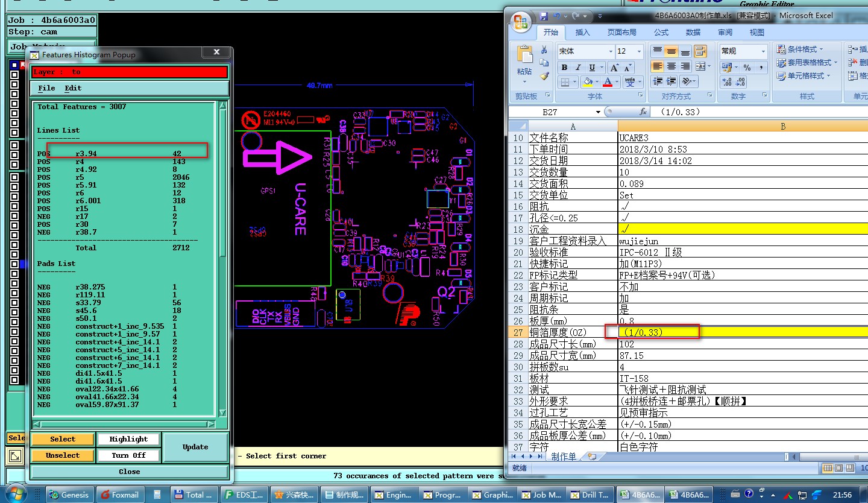This screenshot has width=868, height=503.
Task: Click Unselect button in histogram popup
Action: coord(63,455)
